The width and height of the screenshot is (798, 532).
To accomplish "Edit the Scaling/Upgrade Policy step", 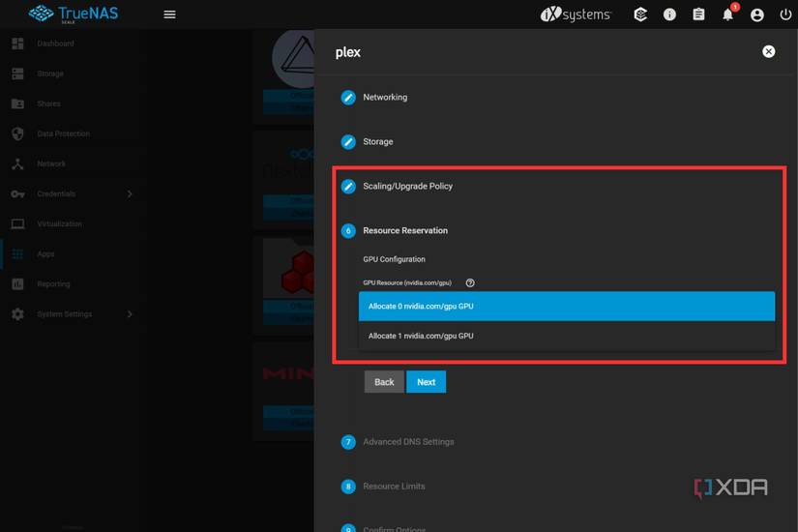I will coord(348,187).
